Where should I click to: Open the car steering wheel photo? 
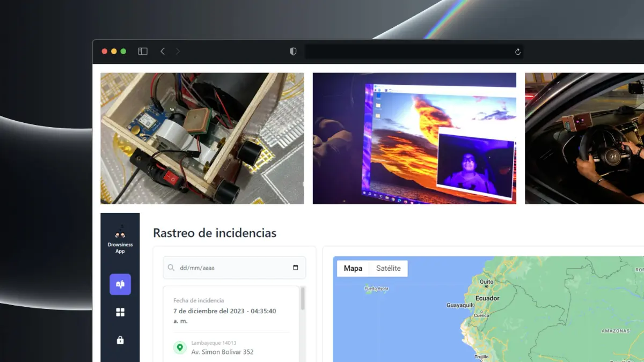click(584, 138)
